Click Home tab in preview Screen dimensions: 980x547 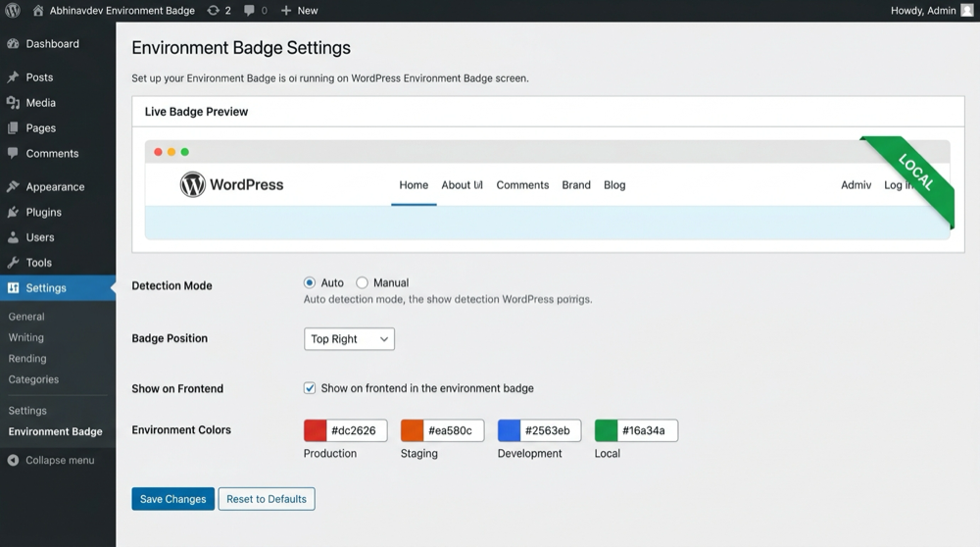pyautogui.click(x=414, y=185)
